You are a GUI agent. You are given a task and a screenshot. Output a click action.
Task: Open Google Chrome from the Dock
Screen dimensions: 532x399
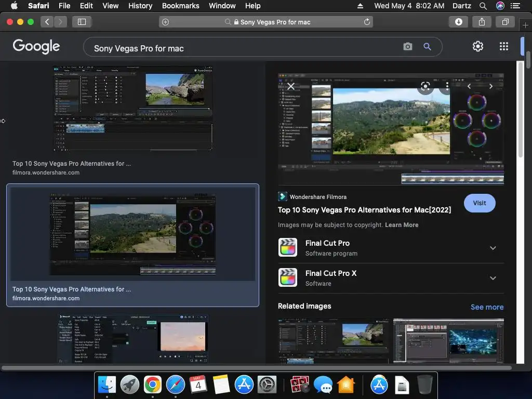click(152, 385)
